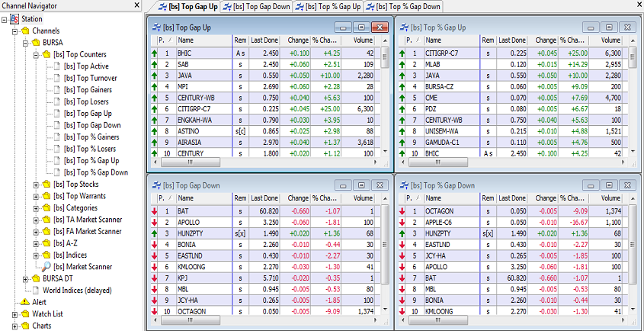Screen dimensions: 644x331
Task: Click horizontal scrollbar thumb in Top Gap Up
Action: tap(191, 162)
